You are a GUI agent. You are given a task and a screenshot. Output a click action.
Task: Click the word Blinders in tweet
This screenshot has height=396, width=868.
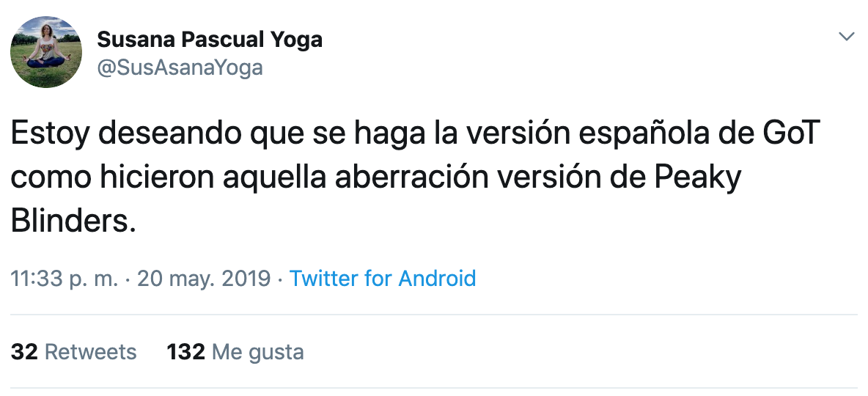[x=73, y=221]
